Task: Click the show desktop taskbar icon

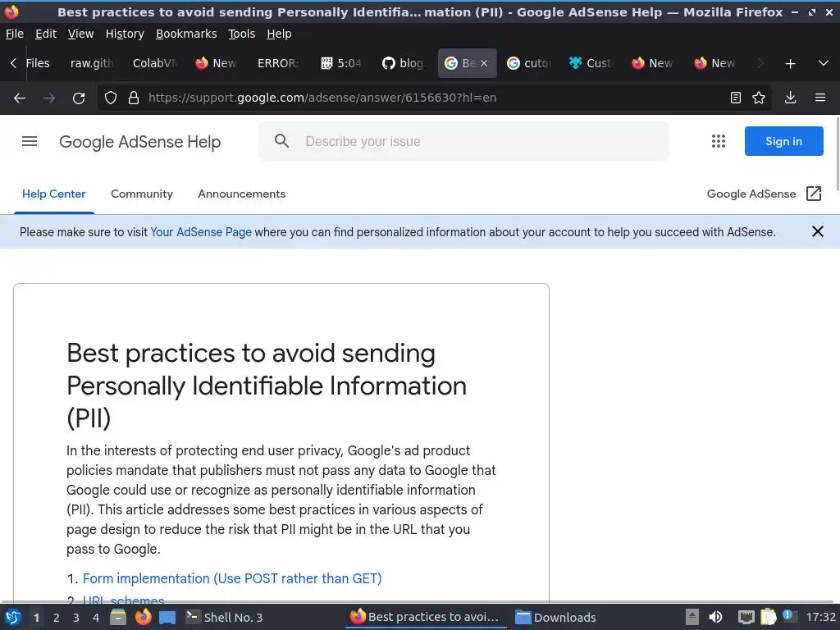Action: [167, 617]
